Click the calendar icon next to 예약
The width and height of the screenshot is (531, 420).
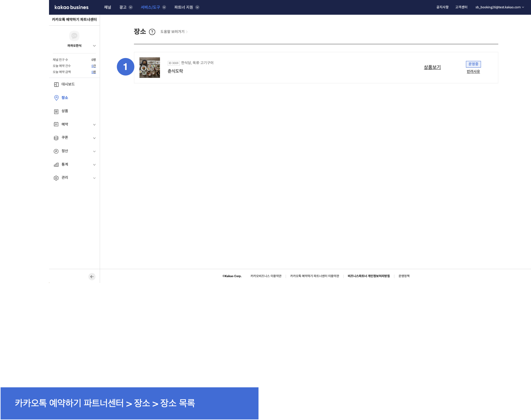[x=56, y=124]
